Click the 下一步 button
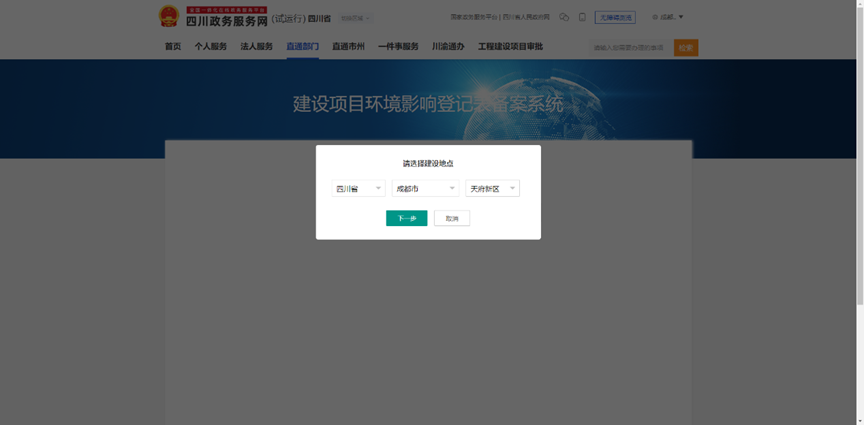 point(407,218)
